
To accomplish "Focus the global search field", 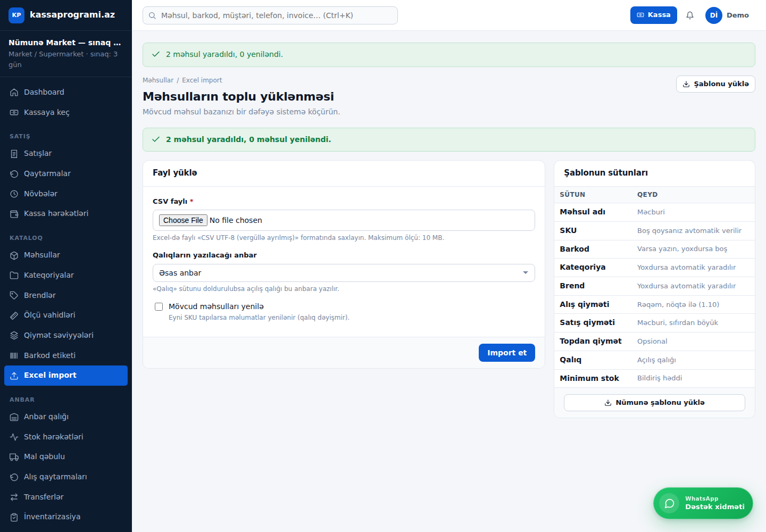I will point(270,15).
